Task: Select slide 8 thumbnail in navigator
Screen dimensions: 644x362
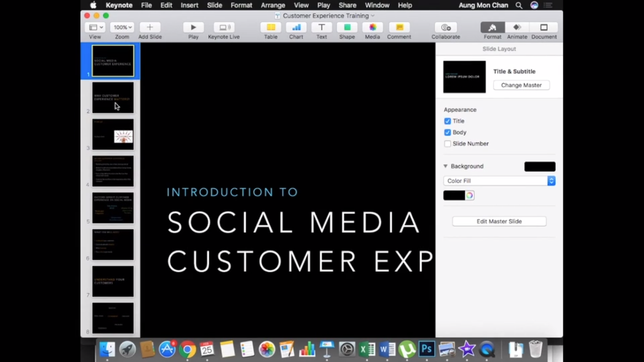Action: pyautogui.click(x=113, y=318)
